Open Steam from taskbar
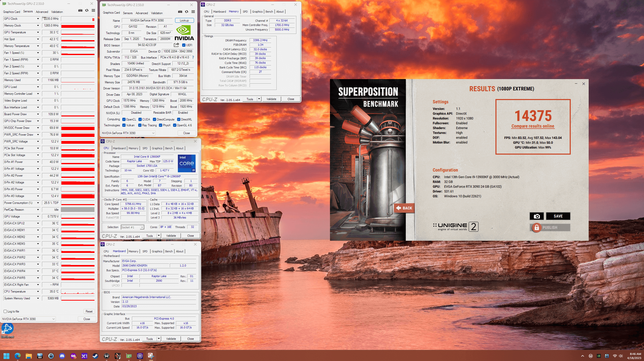Viewport: 644px width, 361px height. (x=95, y=356)
